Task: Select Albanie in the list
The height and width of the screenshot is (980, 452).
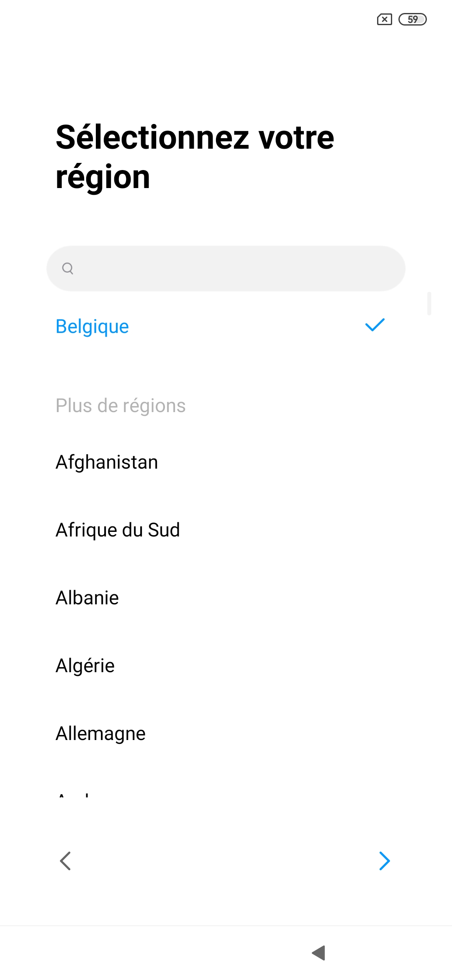Action: [x=87, y=598]
